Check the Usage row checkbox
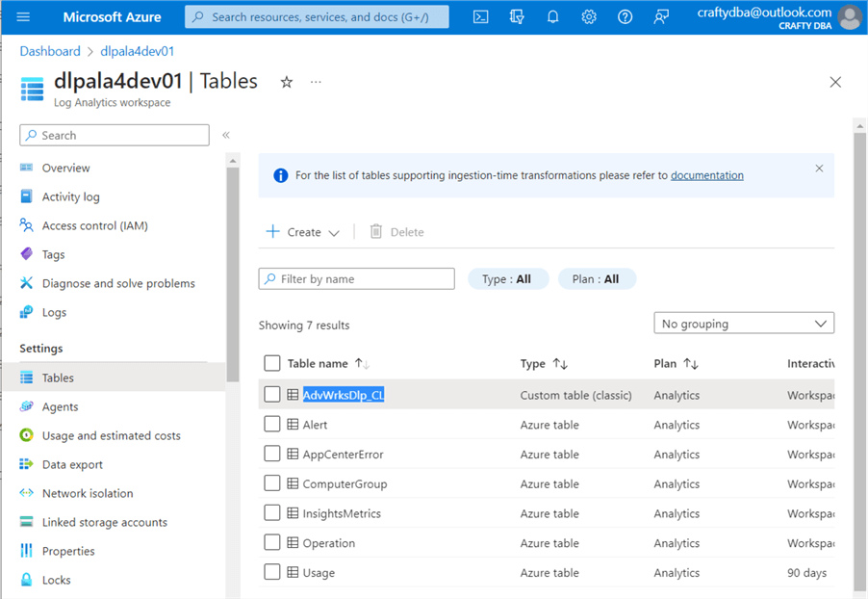The width and height of the screenshot is (868, 599). coord(271,571)
